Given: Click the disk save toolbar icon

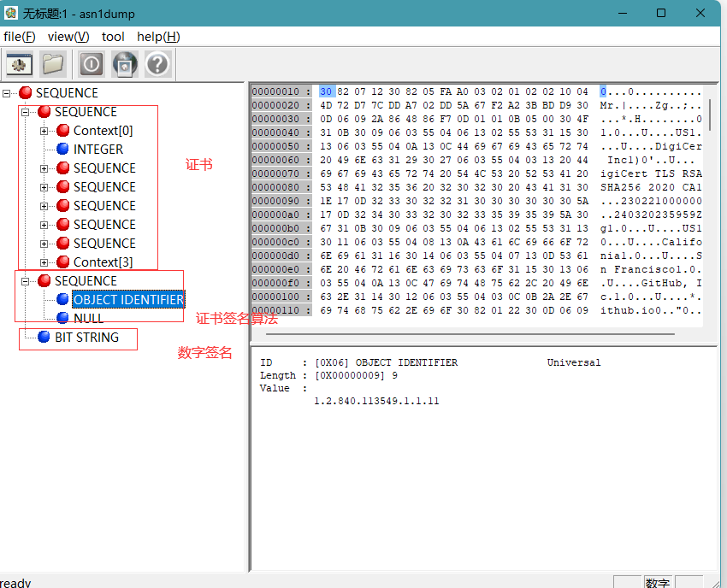Looking at the screenshot, I should [125, 64].
